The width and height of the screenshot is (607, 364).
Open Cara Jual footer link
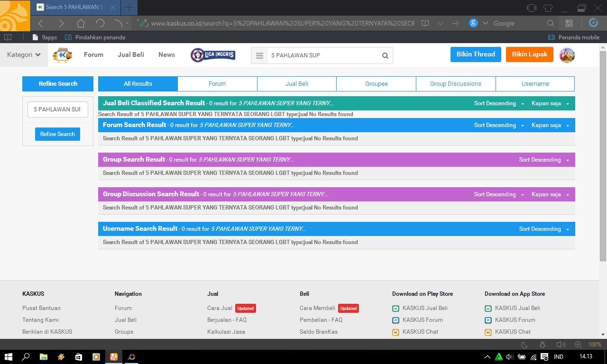(220, 308)
